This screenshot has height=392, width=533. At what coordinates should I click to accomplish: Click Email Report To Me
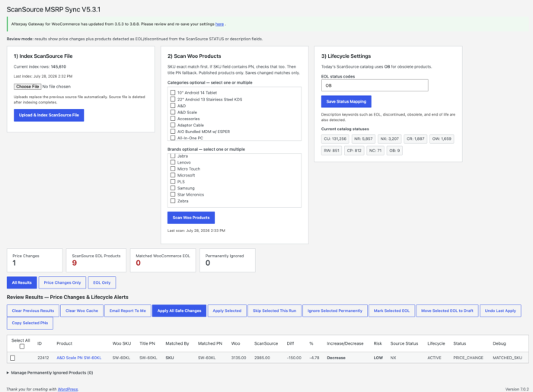[x=128, y=311]
